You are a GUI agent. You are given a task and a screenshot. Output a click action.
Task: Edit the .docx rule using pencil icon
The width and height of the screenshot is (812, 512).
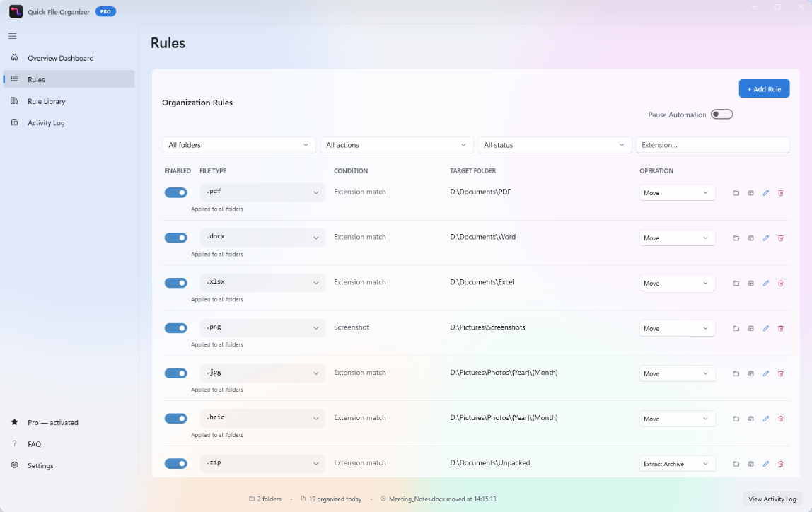tap(766, 238)
